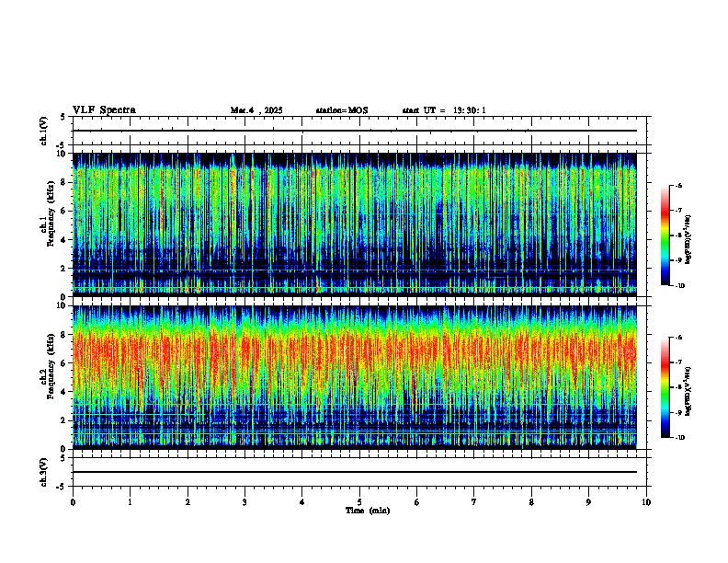Click the "-9" label on ch.2 colorbar

[678, 412]
